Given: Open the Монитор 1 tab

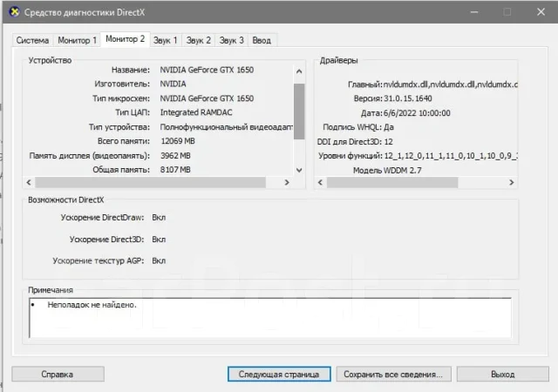Looking at the screenshot, I should 78,40.
